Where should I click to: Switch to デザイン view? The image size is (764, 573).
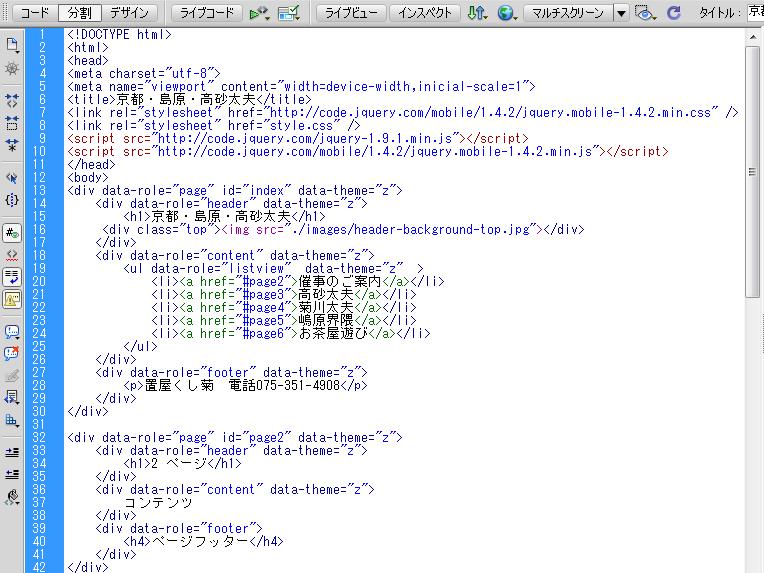tap(129, 13)
